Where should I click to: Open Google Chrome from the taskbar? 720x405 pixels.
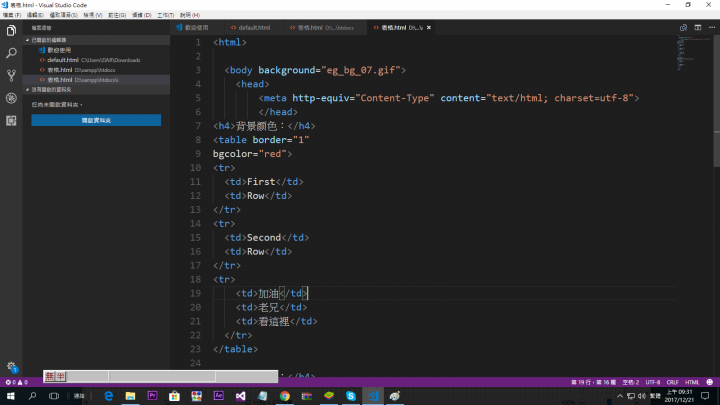(x=285, y=396)
